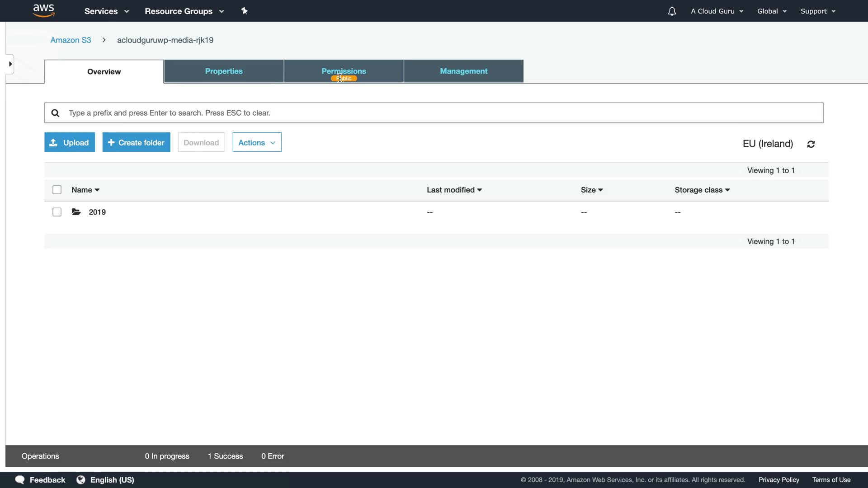Click the refresh icon beside EU (Ireland)
The width and height of the screenshot is (868, 488).
point(811,144)
